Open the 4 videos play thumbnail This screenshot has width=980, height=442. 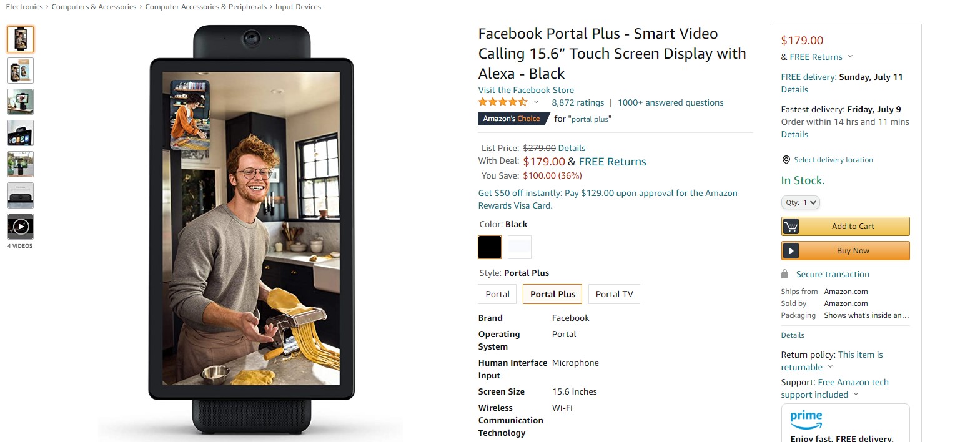click(21, 227)
